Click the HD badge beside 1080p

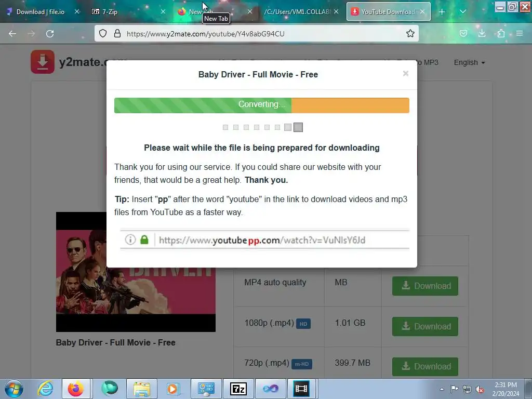click(303, 324)
